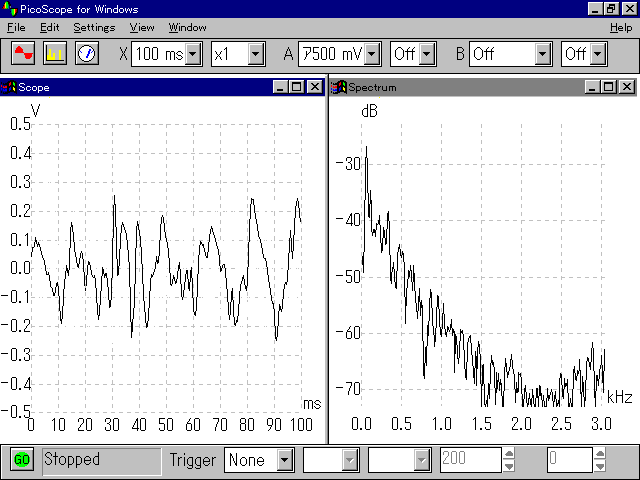
Task: Minimize the Scope window
Action: tap(280, 87)
